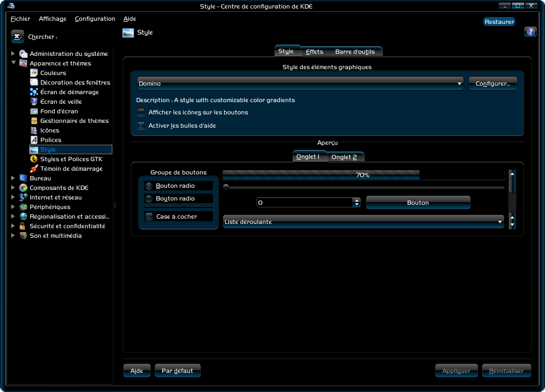
Task: Click the Composants de KDE icon
Action: coord(23,188)
